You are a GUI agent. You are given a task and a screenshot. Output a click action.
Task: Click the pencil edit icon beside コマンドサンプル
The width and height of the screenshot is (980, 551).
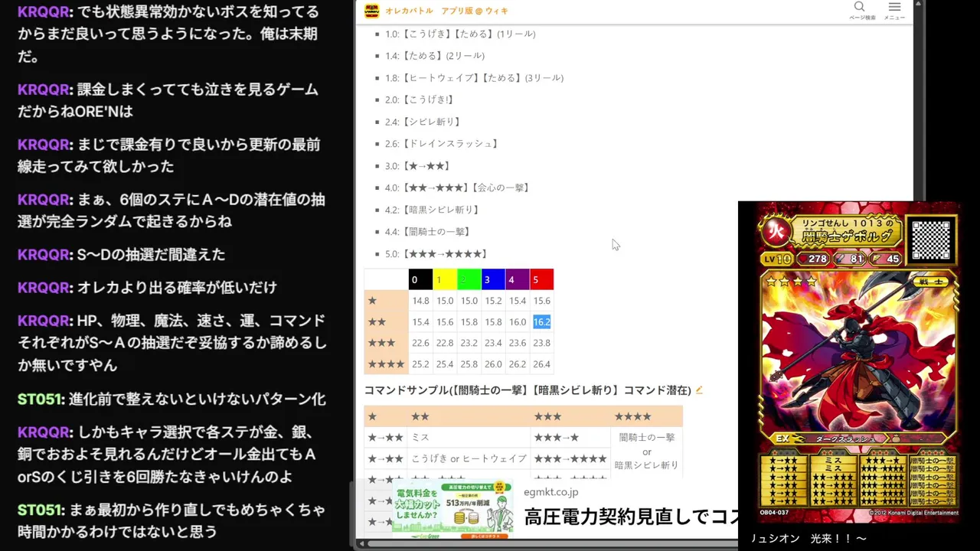coord(699,390)
